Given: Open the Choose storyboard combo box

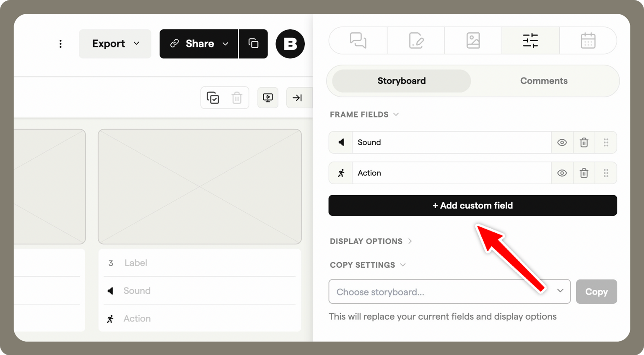Looking at the screenshot, I should point(449,292).
